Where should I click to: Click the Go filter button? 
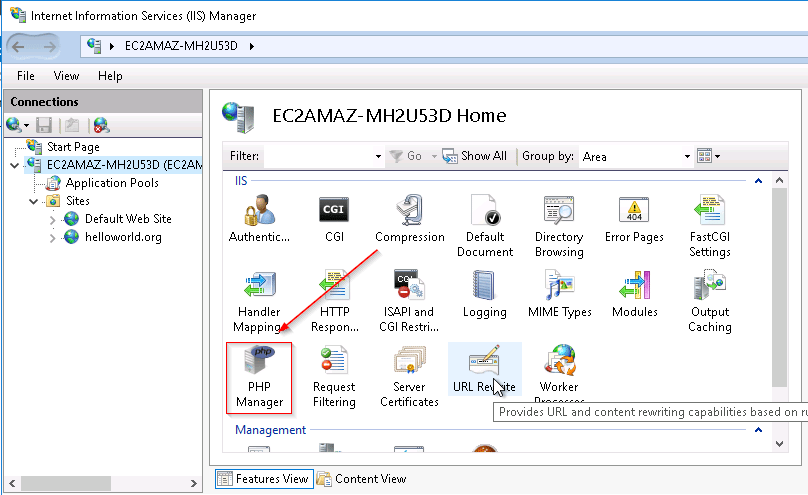tap(406, 156)
